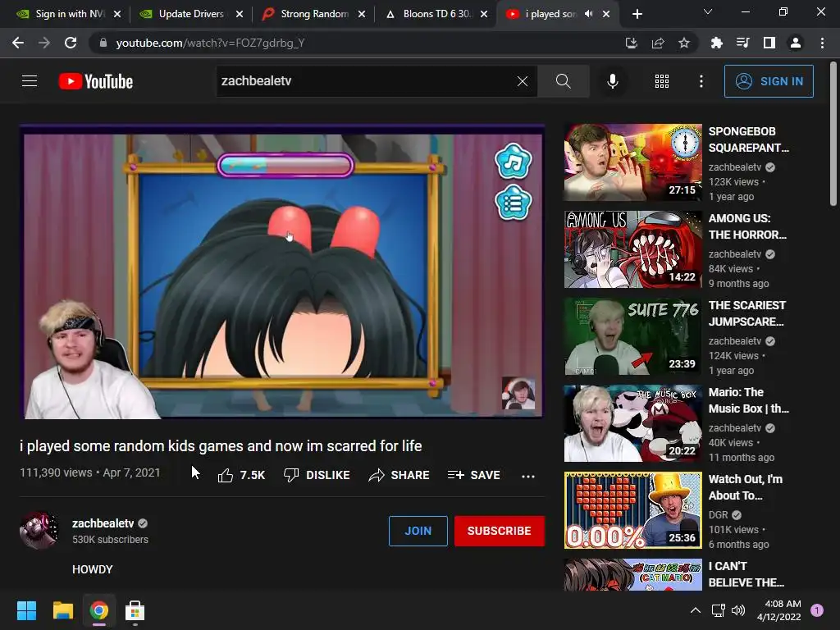The width and height of the screenshot is (840, 630).
Task: Start voice search with microphone
Action: coord(612,81)
